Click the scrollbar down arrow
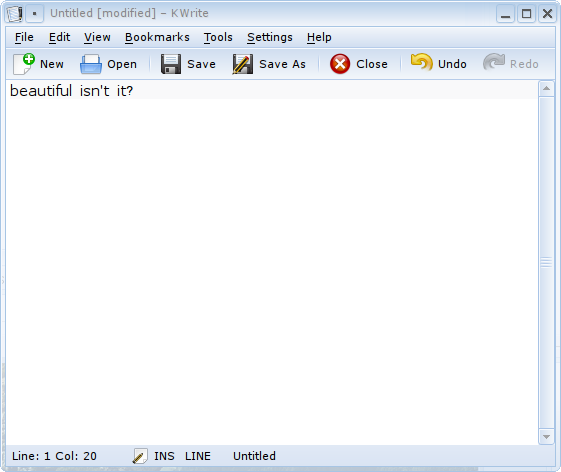 click(546, 437)
